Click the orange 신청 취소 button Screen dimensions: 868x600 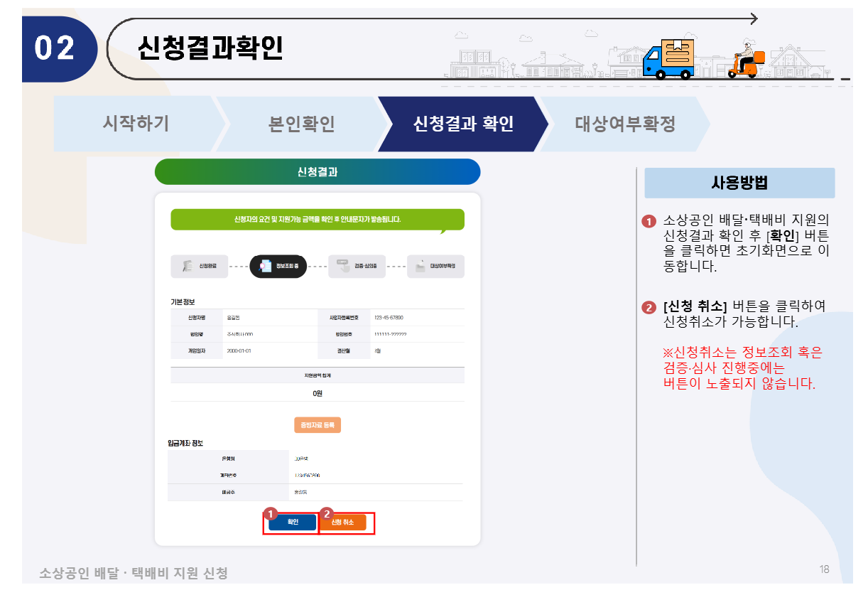click(342, 523)
